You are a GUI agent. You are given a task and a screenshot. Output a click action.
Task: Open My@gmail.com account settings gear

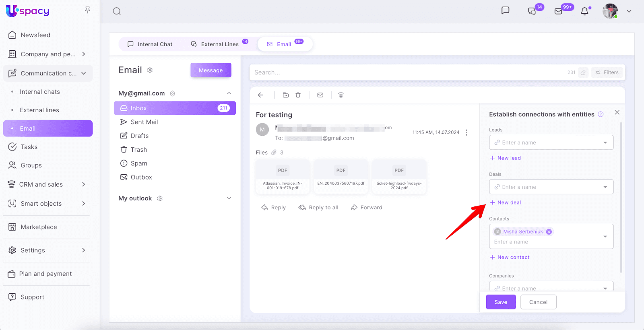pyautogui.click(x=173, y=93)
